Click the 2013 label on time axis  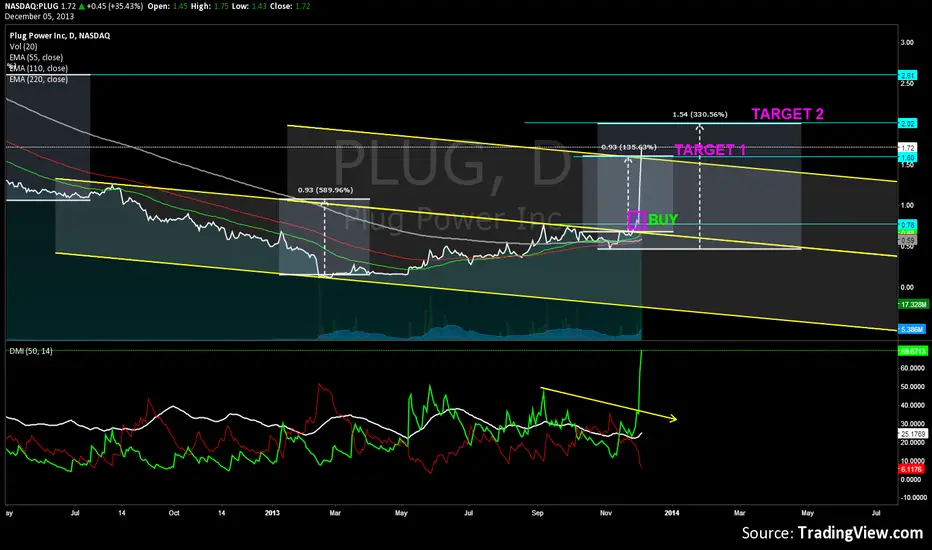coord(272,513)
